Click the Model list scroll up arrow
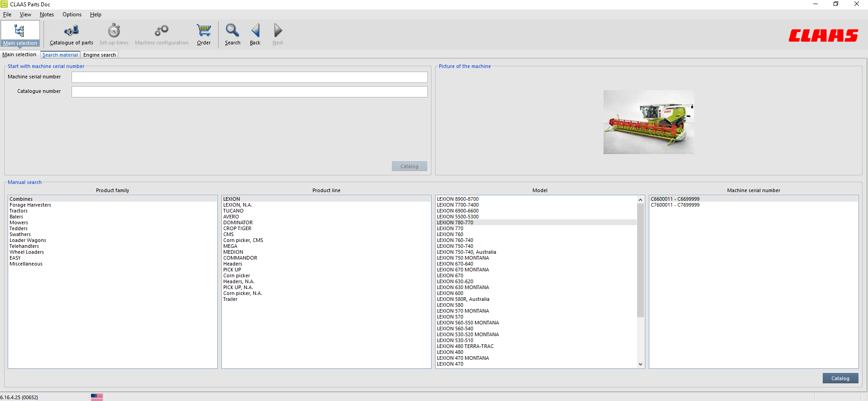Image resolution: width=868 pixels, height=401 pixels. 640,200
